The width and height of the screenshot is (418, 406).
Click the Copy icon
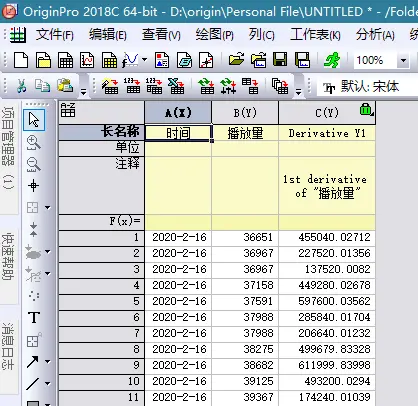tap(43, 86)
